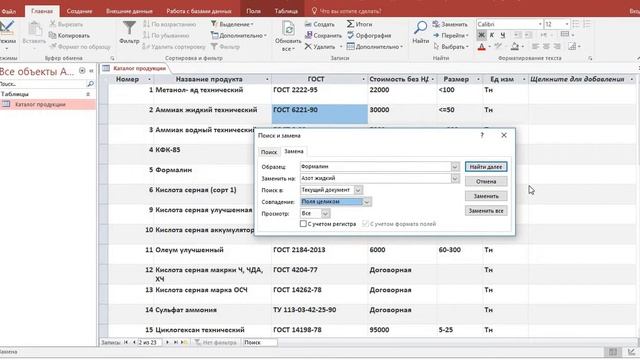
Task: Toggle underline Ч formatting
Action: (x=502, y=35)
